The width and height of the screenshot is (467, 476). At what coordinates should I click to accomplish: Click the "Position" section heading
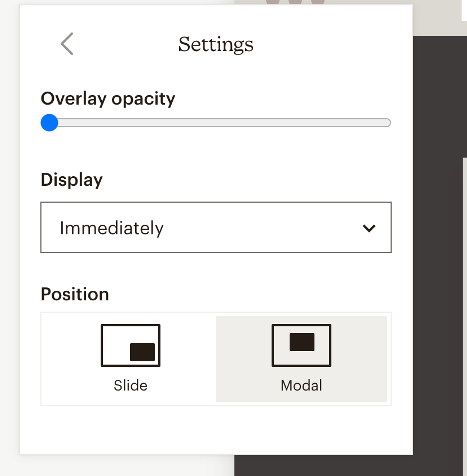point(75,294)
